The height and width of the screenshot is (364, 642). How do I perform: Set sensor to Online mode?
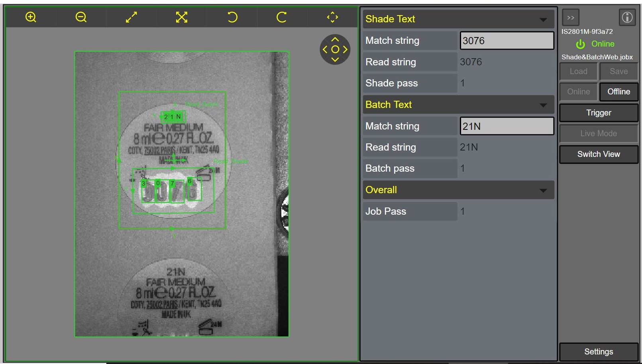tap(579, 92)
